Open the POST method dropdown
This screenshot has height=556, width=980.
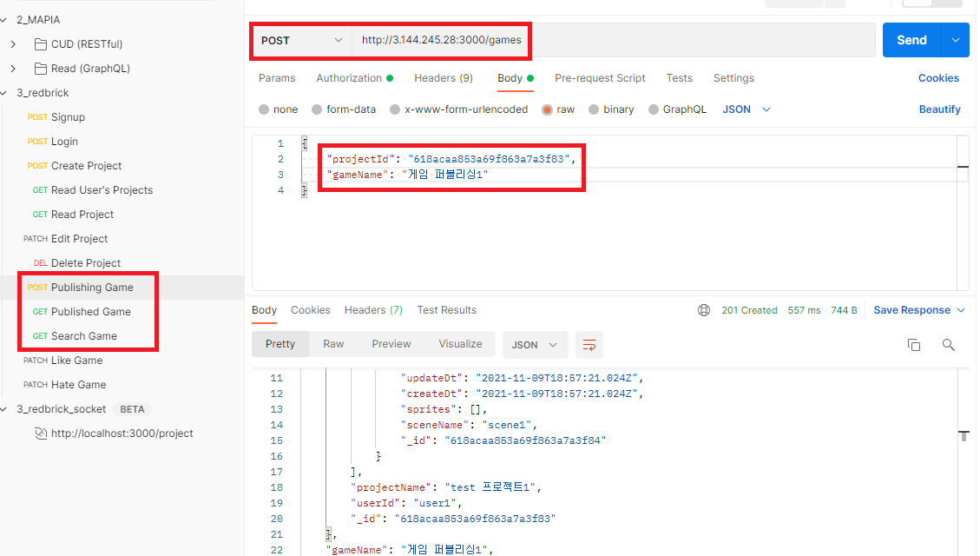pyautogui.click(x=300, y=40)
